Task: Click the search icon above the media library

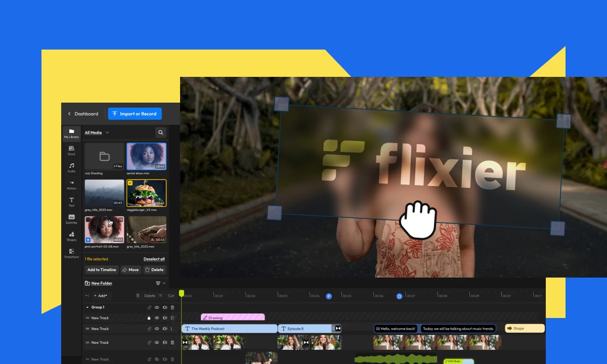Action: pyautogui.click(x=160, y=132)
